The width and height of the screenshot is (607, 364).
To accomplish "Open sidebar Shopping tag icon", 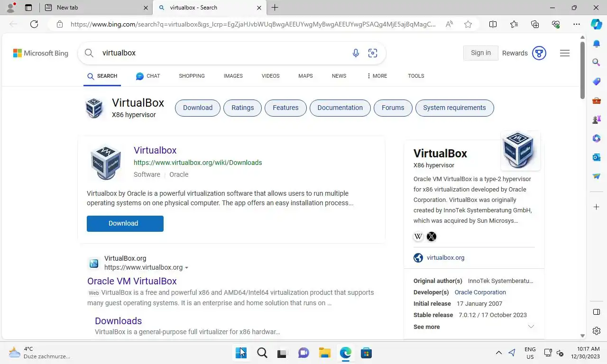I will [597, 82].
